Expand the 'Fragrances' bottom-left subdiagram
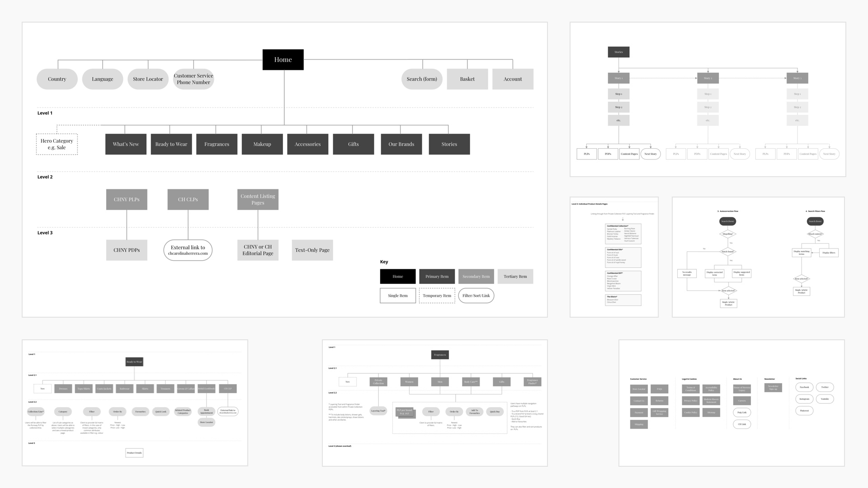This screenshot has width=868, height=488. point(440,355)
